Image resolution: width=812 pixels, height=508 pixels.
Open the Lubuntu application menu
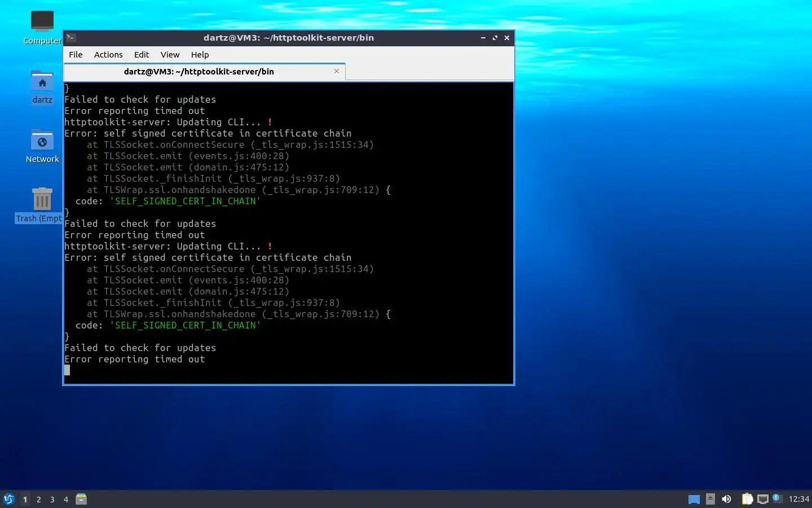8,499
